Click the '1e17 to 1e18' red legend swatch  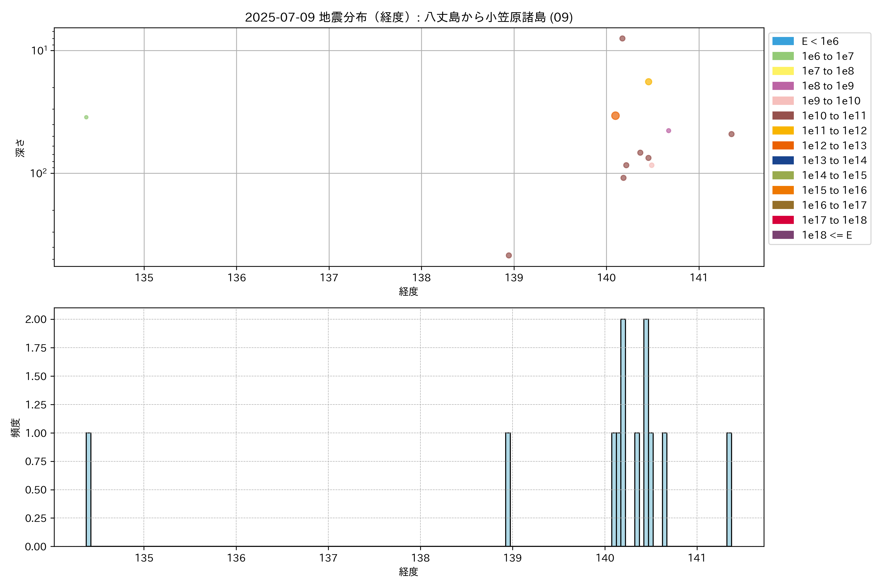click(x=783, y=220)
